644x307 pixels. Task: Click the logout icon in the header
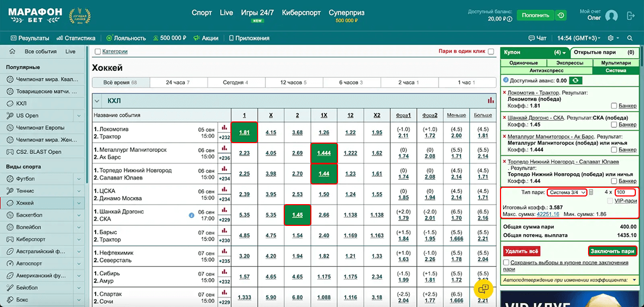630,16
